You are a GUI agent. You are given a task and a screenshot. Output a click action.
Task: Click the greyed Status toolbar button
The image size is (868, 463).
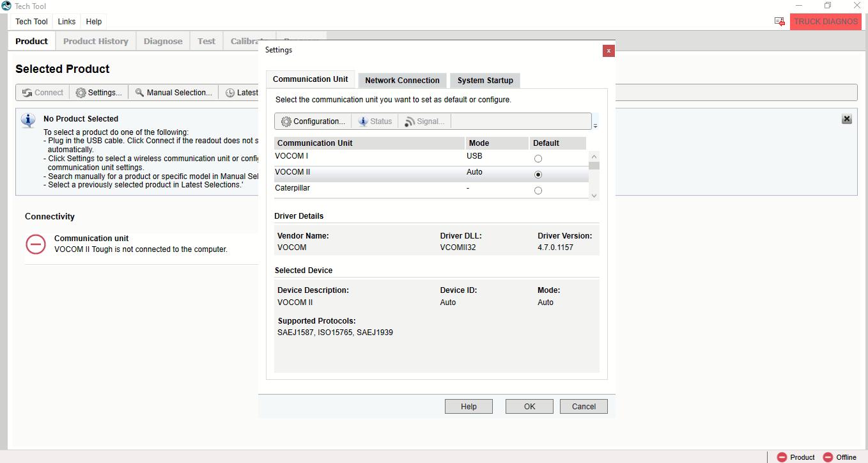coord(375,122)
